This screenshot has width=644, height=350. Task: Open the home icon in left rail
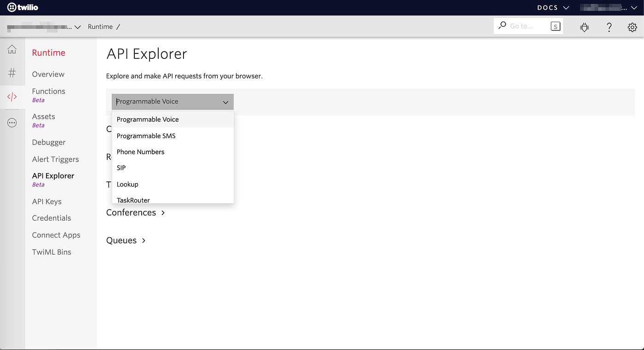pos(12,49)
